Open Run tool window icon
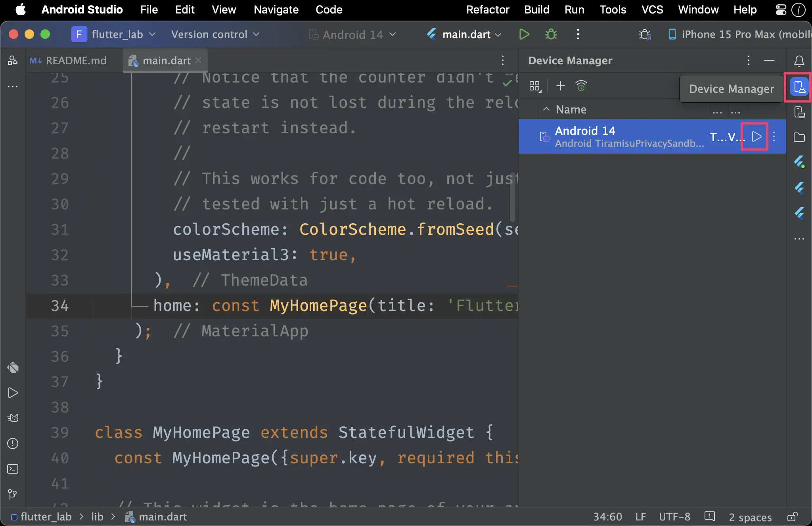 click(x=13, y=393)
